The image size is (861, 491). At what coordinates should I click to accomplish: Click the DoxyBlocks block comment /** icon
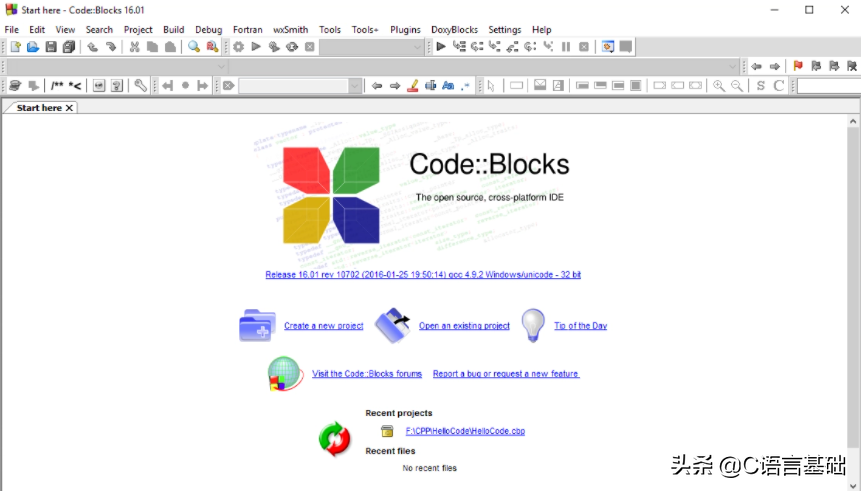point(57,85)
